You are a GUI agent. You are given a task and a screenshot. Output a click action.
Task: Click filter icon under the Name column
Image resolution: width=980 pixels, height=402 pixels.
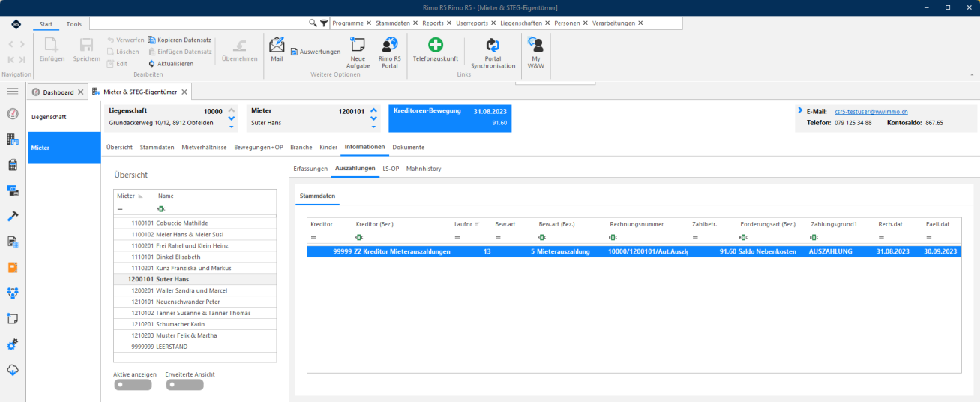[x=161, y=208]
